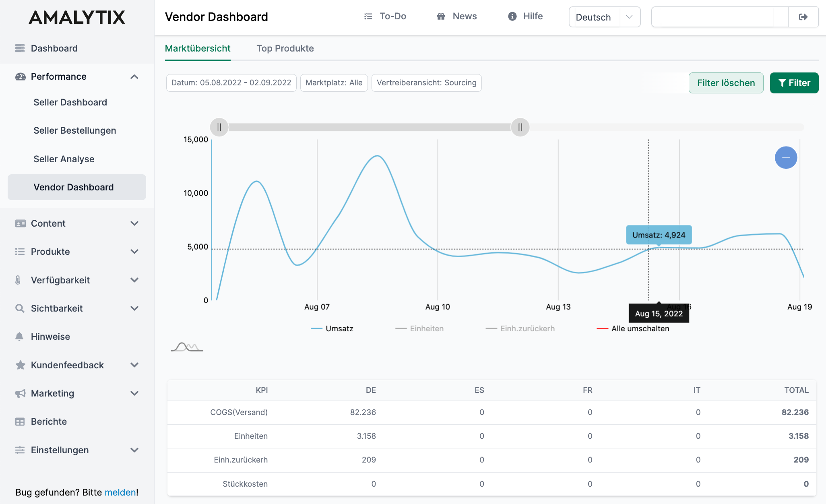The width and height of the screenshot is (826, 504).
Task: Toggle the Einheiten series in legend
Action: (419, 328)
